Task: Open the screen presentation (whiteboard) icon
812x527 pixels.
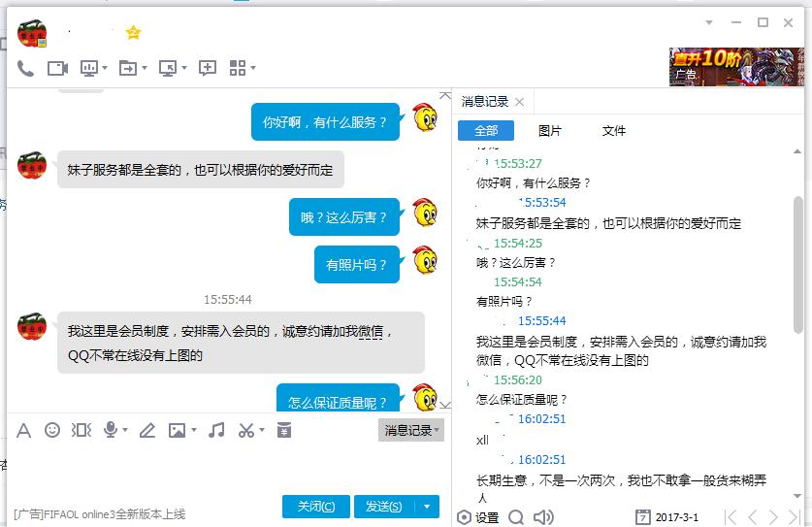Action: pyautogui.click(x=89, y=68)
